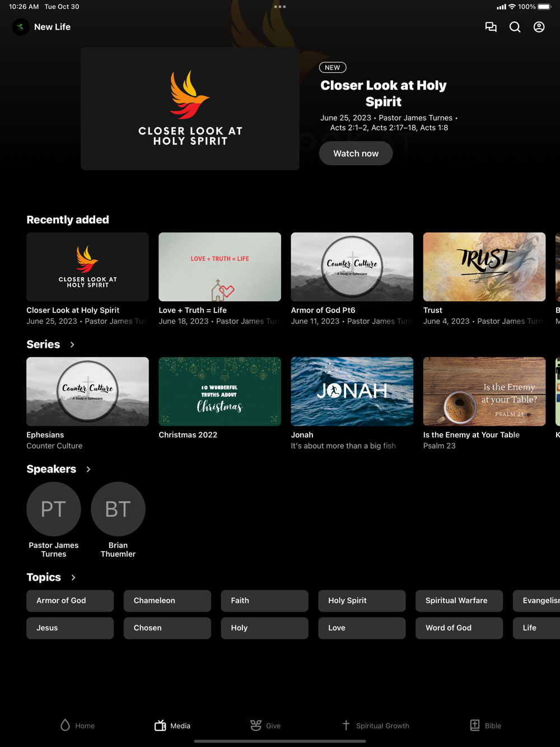The height and width of the screenshot is (747, 560).
Task: Click the 'Armor of God Pt6' title text
Action: [323, 310]
